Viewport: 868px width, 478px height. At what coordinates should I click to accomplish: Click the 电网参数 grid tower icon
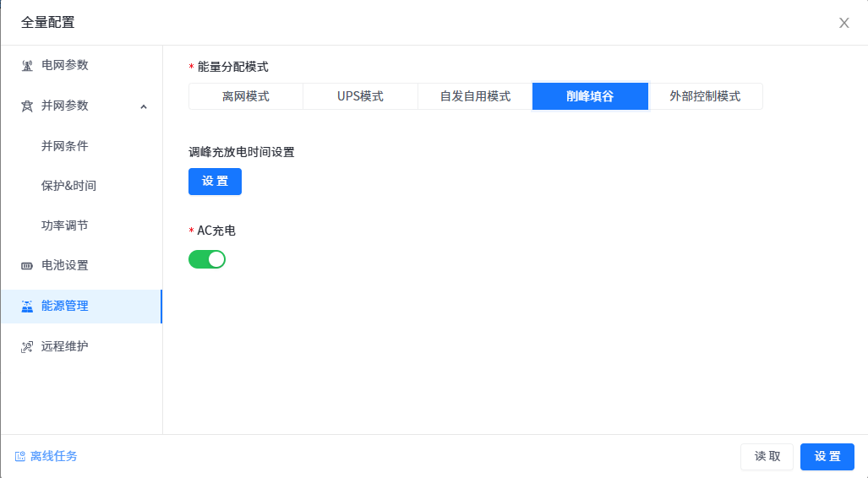tap(27, 66)
